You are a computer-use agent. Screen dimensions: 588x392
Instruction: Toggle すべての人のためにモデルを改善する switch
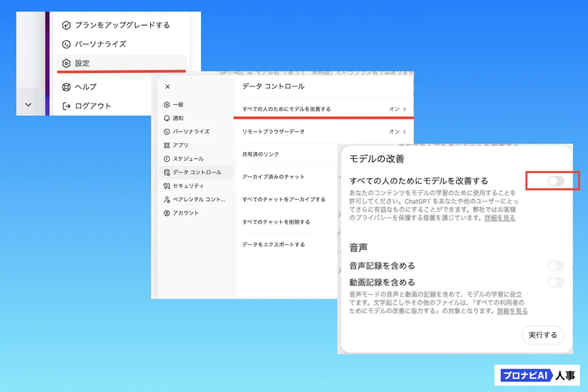pyautogui.click(x=556, y=181)
